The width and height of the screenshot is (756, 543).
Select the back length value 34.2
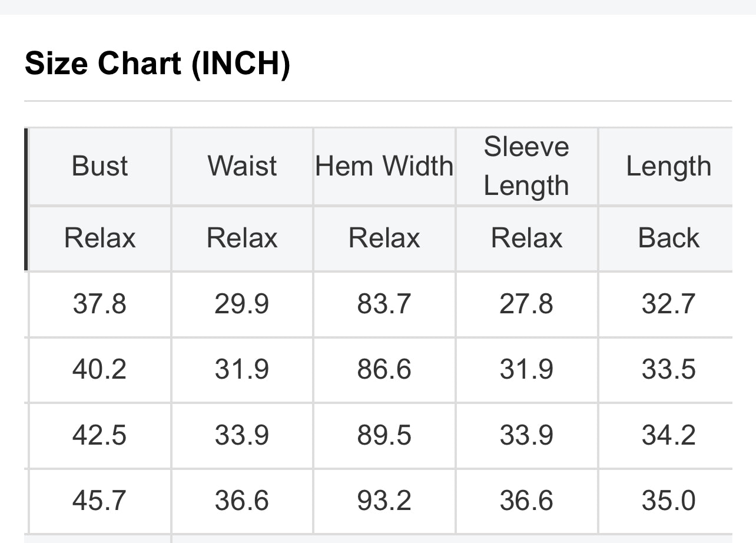coord(669,435)
